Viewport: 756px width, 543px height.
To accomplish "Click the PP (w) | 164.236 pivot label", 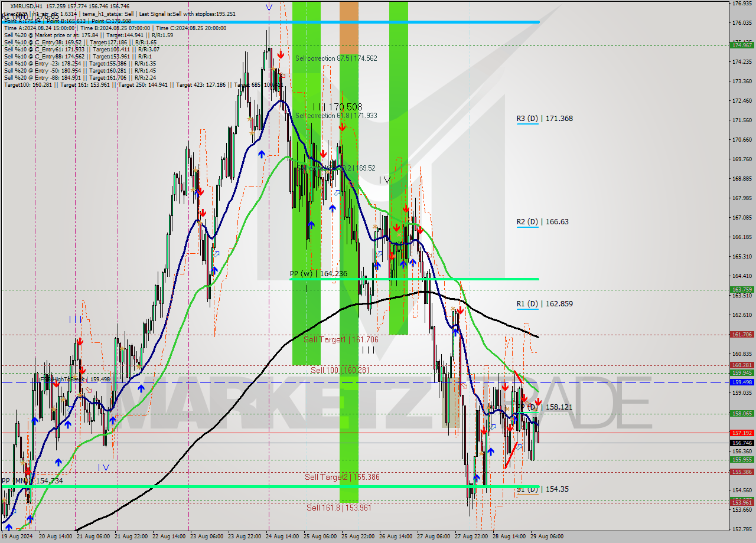I will coord(318,274).
